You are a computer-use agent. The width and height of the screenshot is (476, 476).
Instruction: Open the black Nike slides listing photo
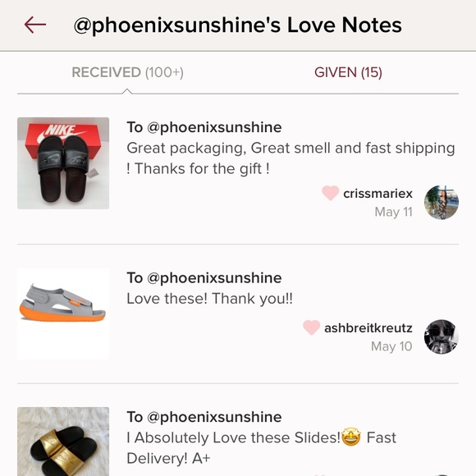(x=63, y=163)
